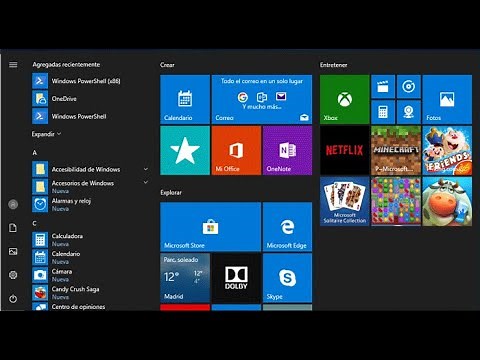
Task: Open the Fotos tile
Action: [x=447, y=99]
